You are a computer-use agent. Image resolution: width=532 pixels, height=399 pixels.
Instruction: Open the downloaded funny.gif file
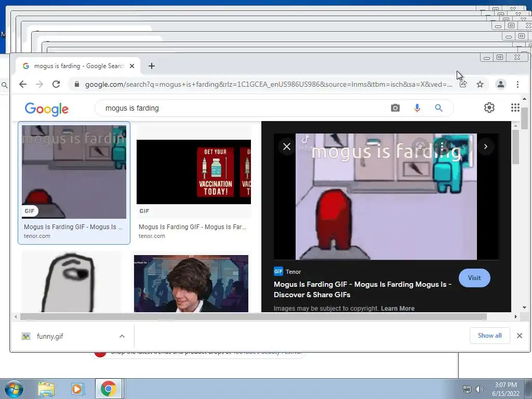[50, 336]
